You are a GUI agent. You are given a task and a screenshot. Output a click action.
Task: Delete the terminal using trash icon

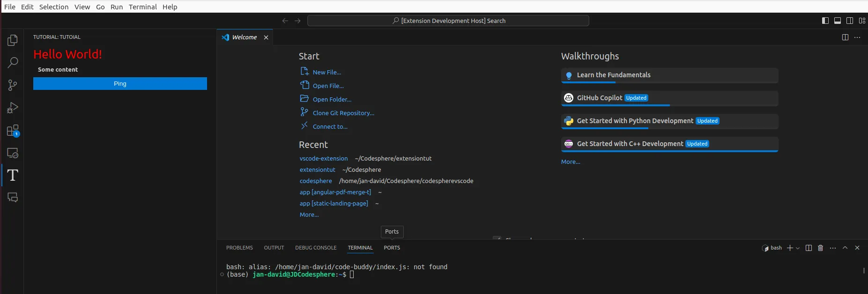(820, 248)
